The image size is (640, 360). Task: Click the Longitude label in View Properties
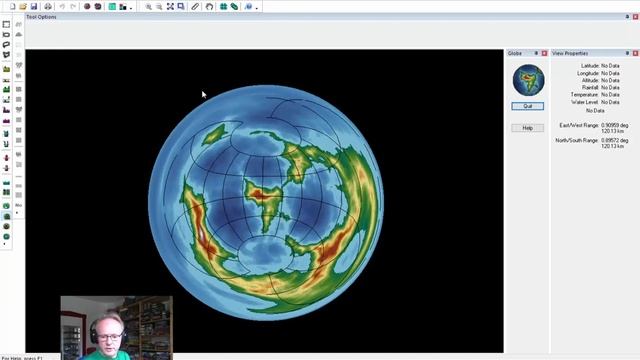588,73
